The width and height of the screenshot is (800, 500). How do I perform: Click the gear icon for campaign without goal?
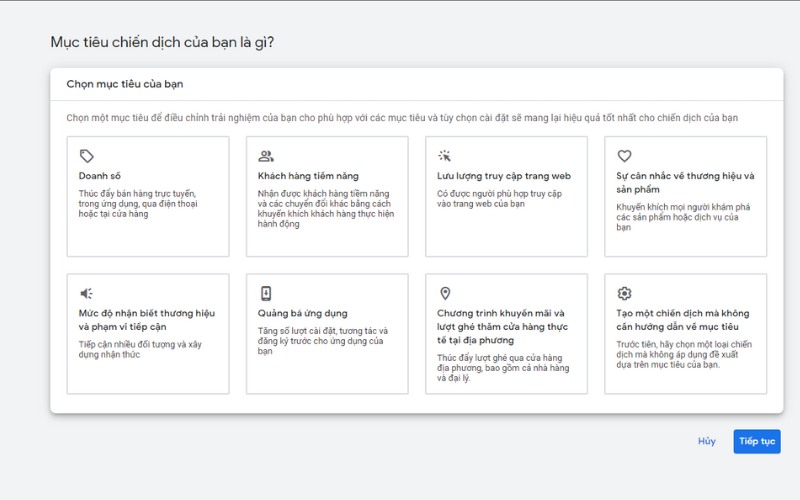pyautogui.click(x=624, y=293)
